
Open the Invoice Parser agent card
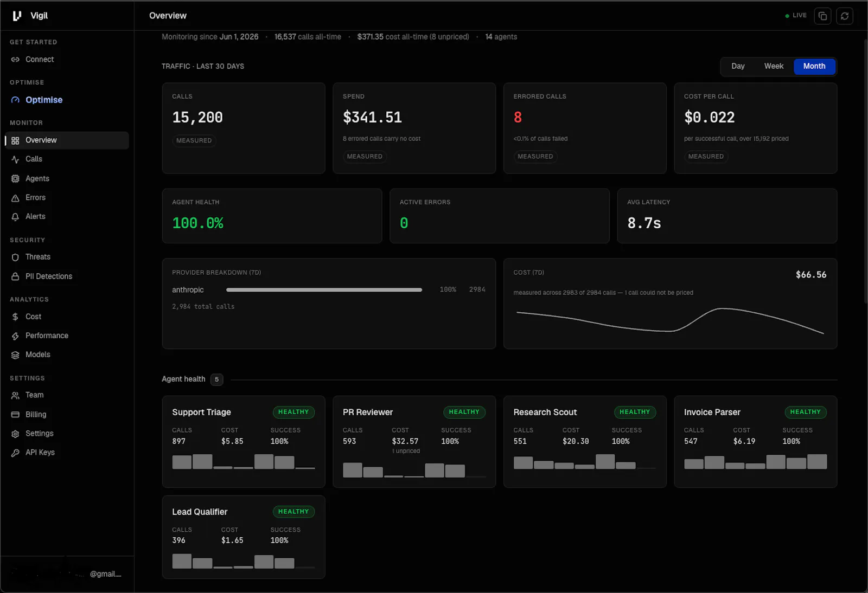click(x=756, y=442)
